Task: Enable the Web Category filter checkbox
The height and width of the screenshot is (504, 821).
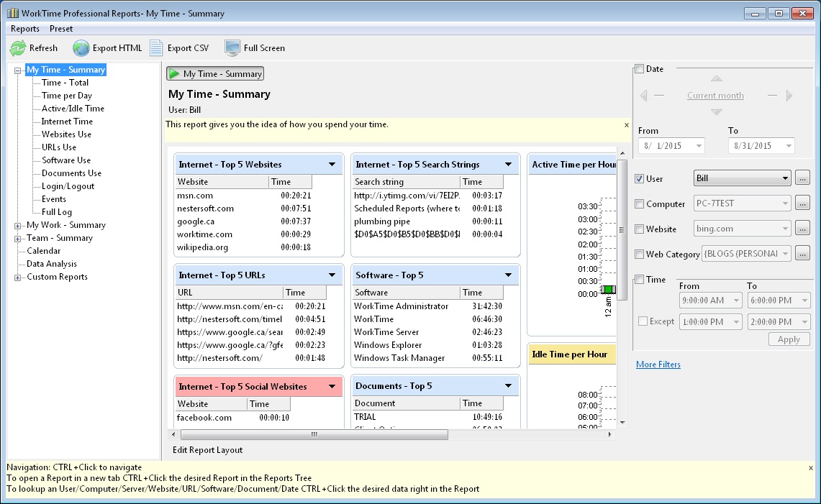Action: pyautogui.click(x=639, y=254)
